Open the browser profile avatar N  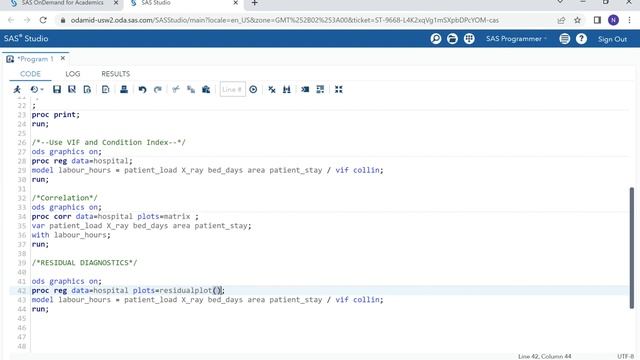613,20
